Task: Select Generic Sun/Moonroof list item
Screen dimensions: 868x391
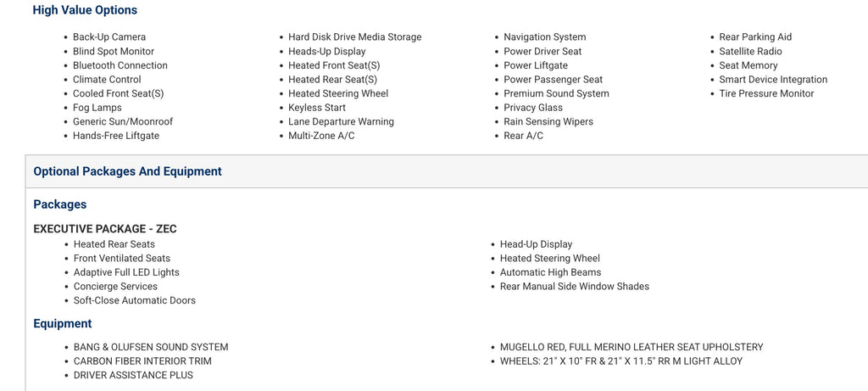Action: pyautogui.click(x=123, y=122)
